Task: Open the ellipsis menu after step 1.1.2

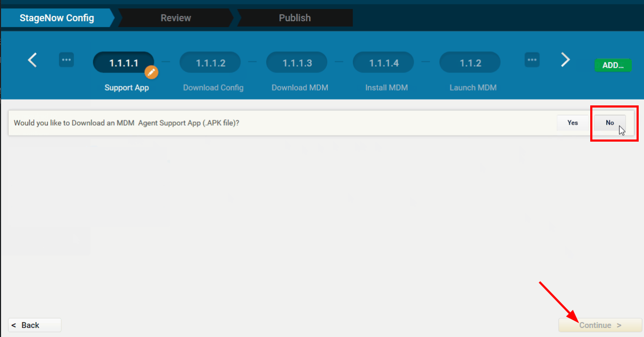Action: (x=532, y=60)
